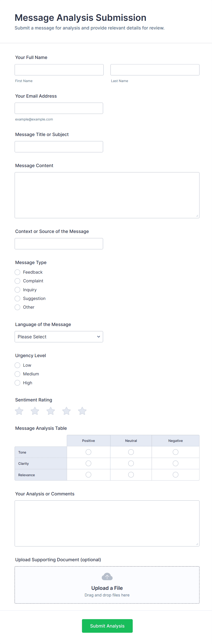Screen dimensions: 212x644
Task: Rate sentiment with the first star
Action: pos(19,411)
